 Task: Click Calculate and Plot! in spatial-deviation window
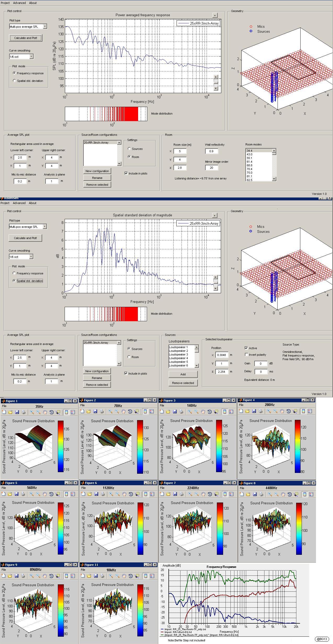point(25,238)
